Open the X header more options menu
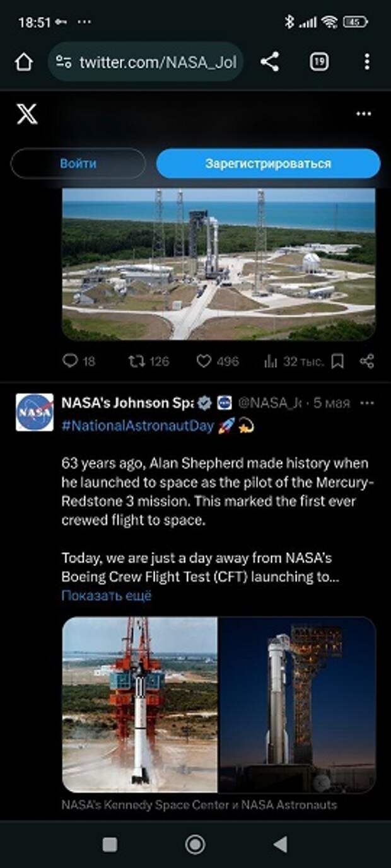Viewport: 391px width, 868px height. (364, 114)
